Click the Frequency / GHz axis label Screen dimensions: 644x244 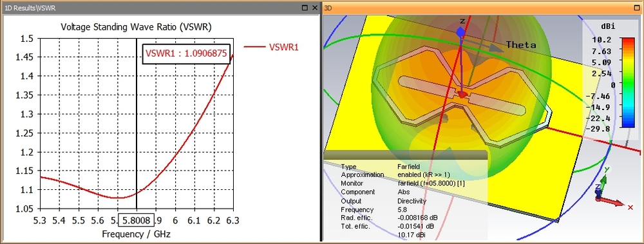coord(136,234)
